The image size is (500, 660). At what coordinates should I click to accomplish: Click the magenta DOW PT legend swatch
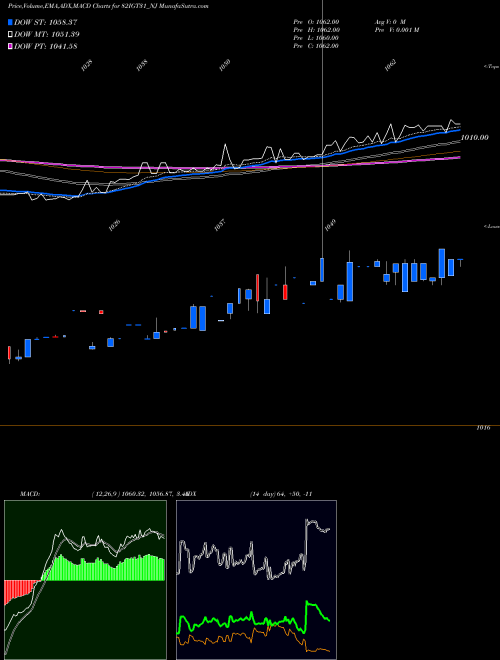pyautogui.click(x=10, y=47)
